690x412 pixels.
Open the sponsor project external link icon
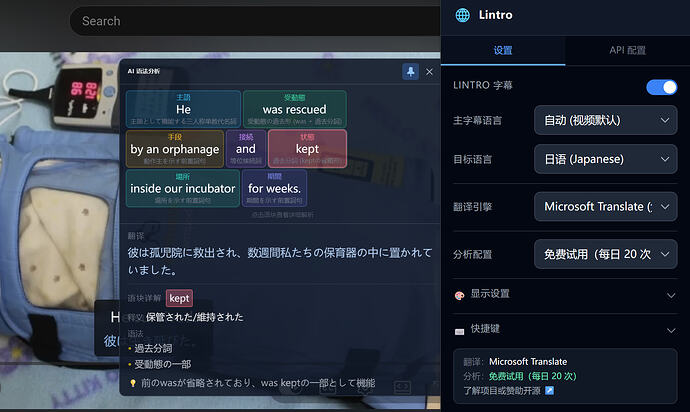coord(550,390)
